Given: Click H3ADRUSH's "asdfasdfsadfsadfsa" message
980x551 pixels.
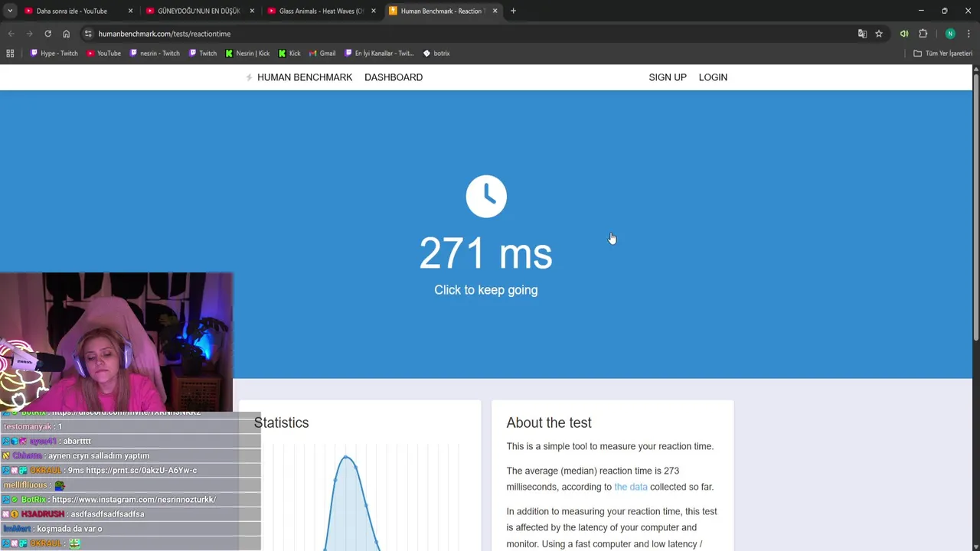Looking at the screenshot, I should point(107,514).
